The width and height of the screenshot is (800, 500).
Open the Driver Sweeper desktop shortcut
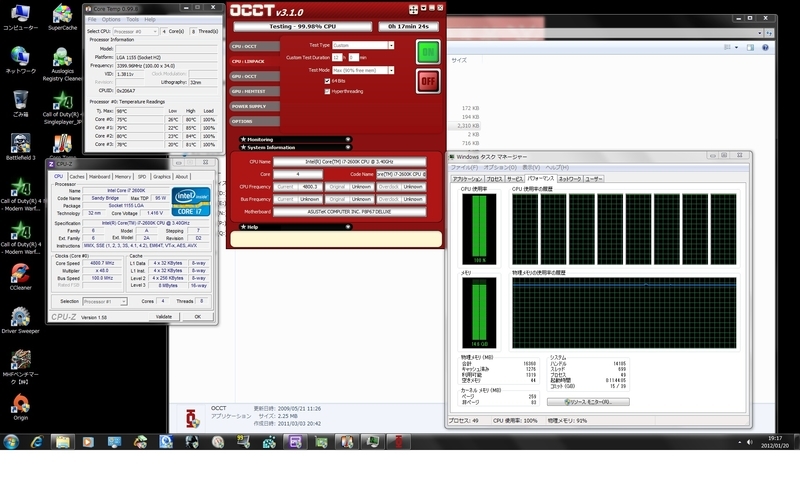tap(20, 320)
